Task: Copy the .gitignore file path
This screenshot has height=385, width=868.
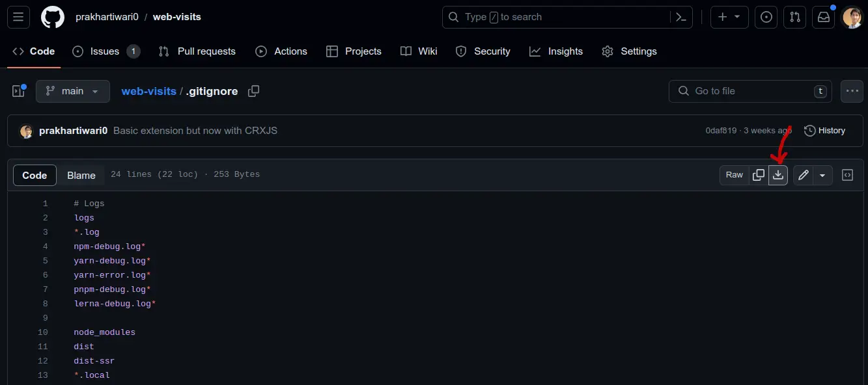Action: click(x=254, y=91)
